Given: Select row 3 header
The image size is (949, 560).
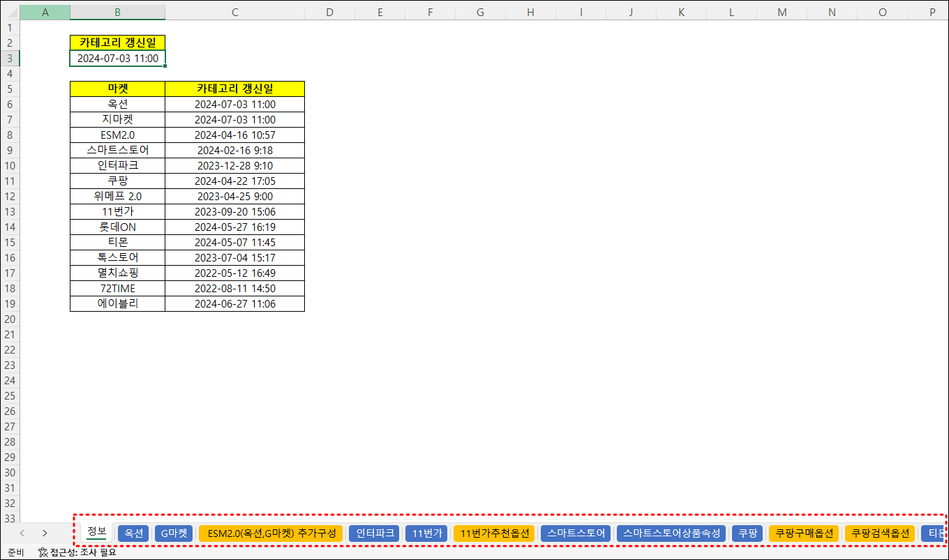Looking at the screenshot, I should 10,58.
